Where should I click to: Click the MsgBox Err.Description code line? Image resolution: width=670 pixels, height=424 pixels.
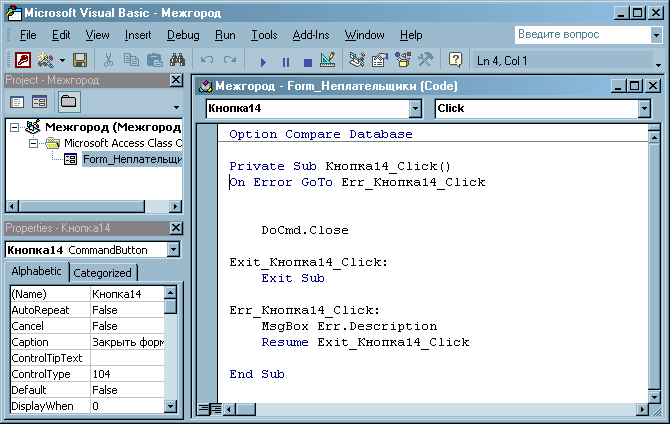point(349,327)
